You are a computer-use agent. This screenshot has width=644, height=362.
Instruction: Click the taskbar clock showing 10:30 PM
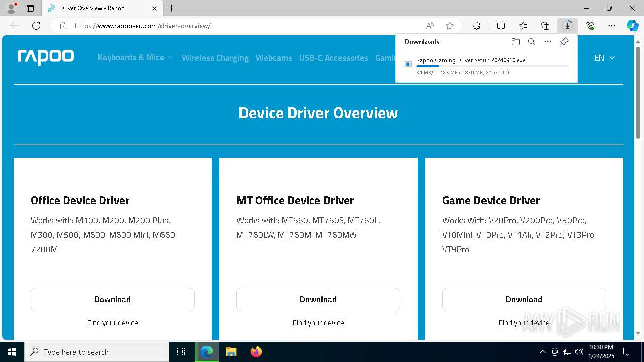click(601, 352)
